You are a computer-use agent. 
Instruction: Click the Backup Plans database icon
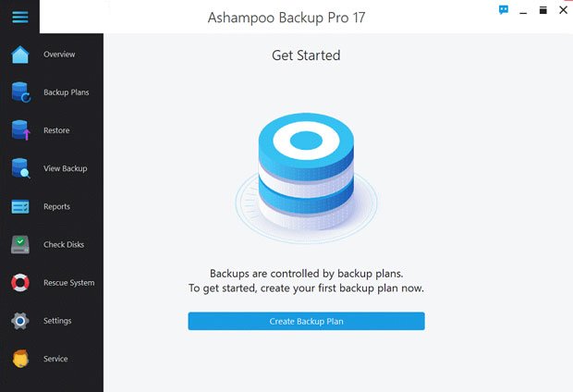[x=20, y=92]
